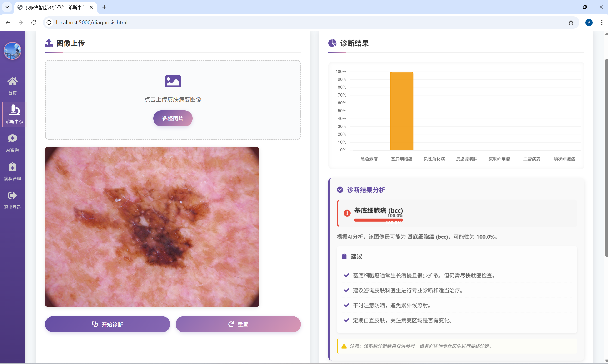Image resolution: width=608 pixels, height=364 pixels.
Task: Bookmark this page with star icon
Action: [x=571, y=23]
